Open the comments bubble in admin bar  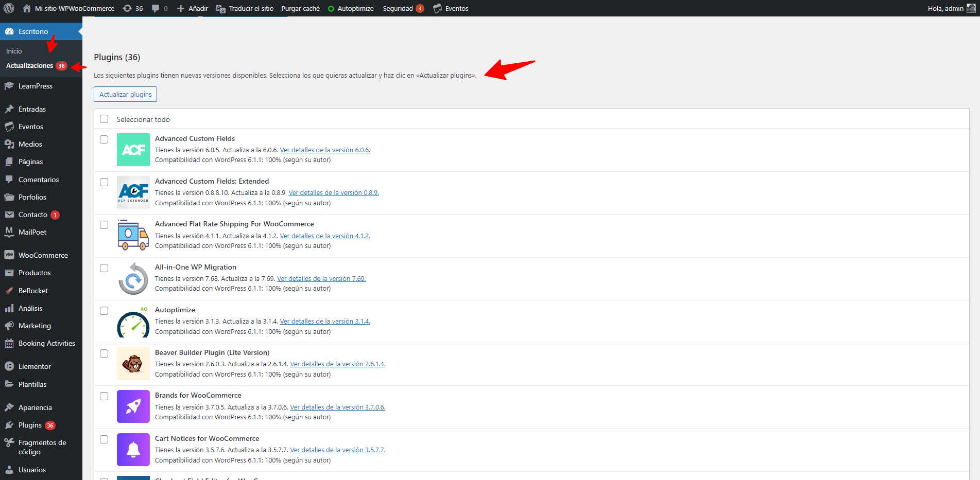click(x=160, y=8)
